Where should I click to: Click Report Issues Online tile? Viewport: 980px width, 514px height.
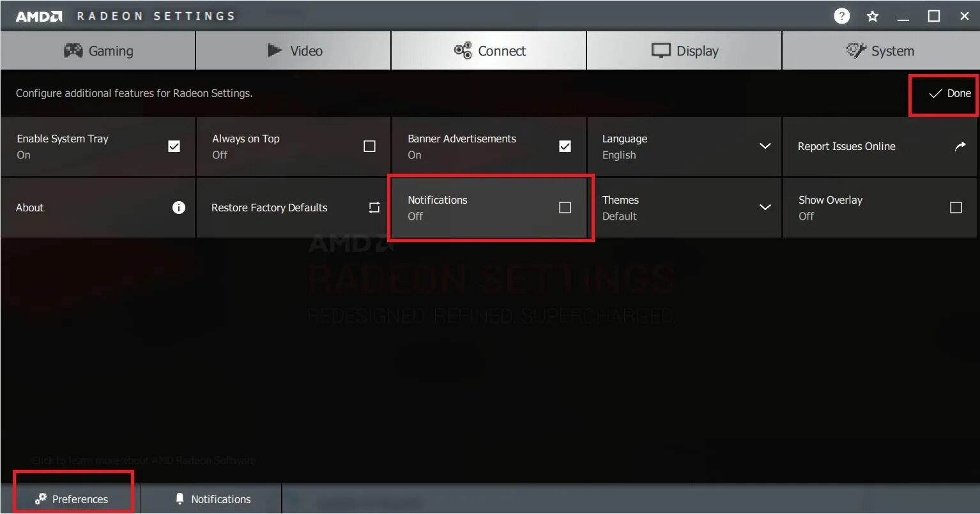(x=880, y=146)
